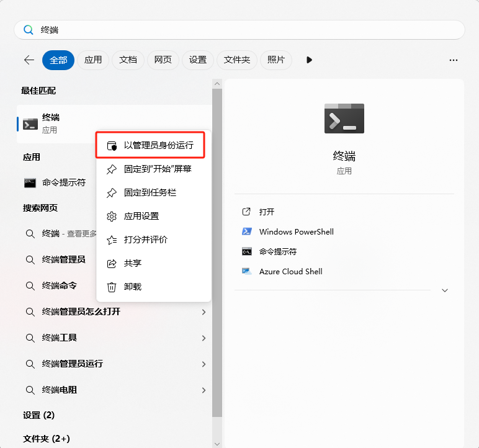Expand more actions with the preview pane chevron
The height and width of the screenshot is (448, 479).
click(445, 290)
